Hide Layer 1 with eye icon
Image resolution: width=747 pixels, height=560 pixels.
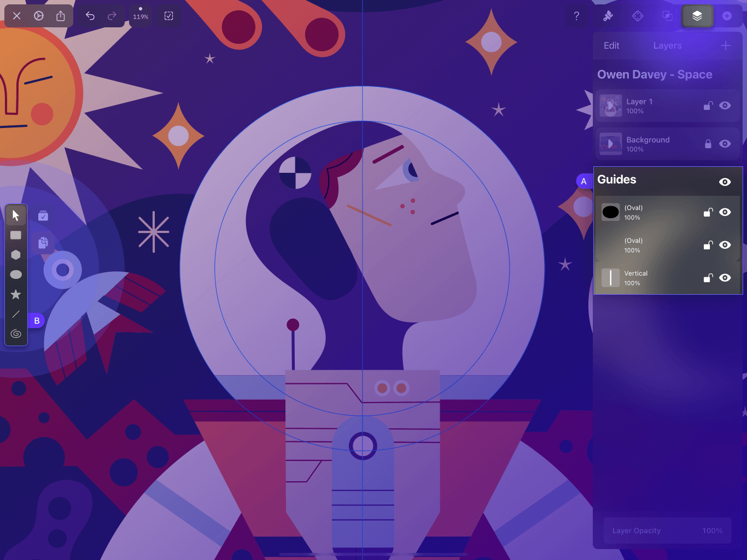tap(725, 106)
